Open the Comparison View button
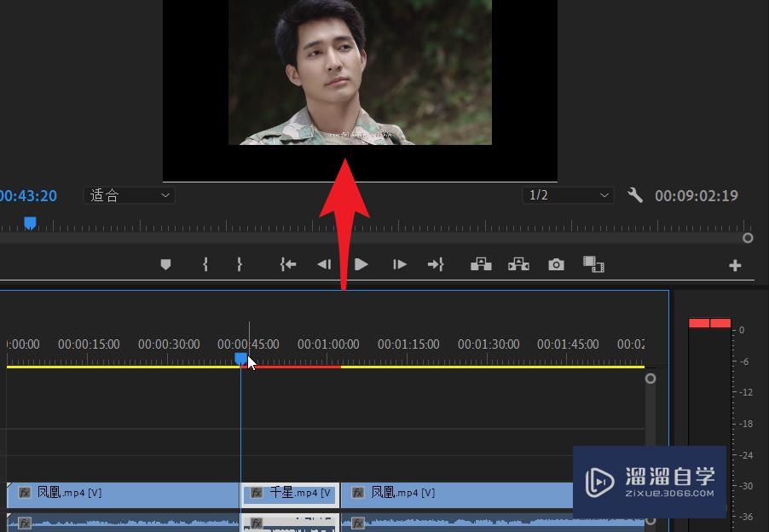769x532 pixels. [x=593, y=263]
